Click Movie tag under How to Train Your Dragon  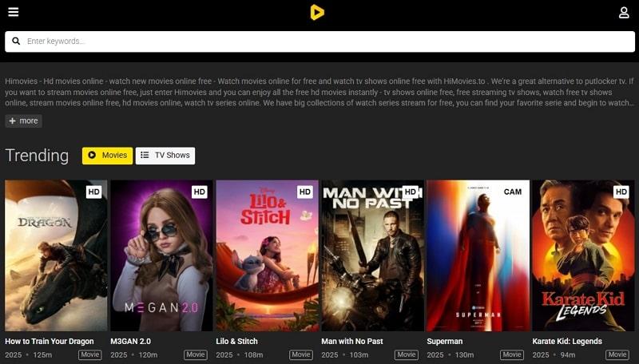(x=90, y=354)
